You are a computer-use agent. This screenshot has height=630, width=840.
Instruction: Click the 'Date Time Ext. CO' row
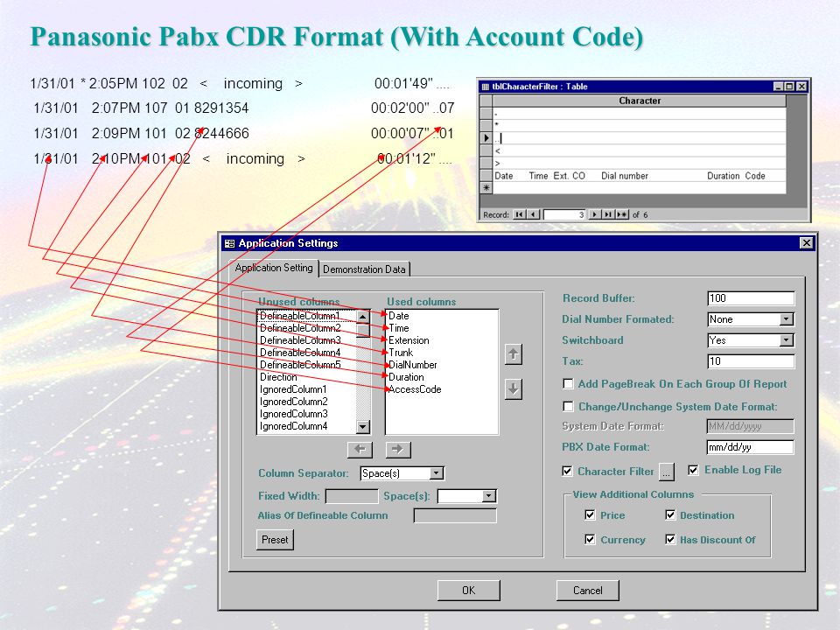(640, 176)
